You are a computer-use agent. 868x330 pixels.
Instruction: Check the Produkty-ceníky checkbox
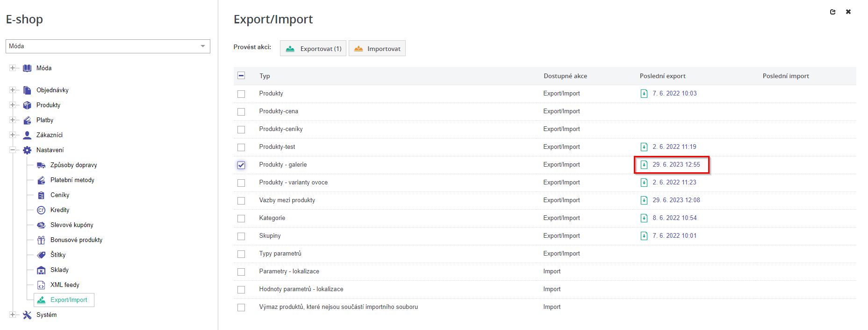[x=241, y=130]
